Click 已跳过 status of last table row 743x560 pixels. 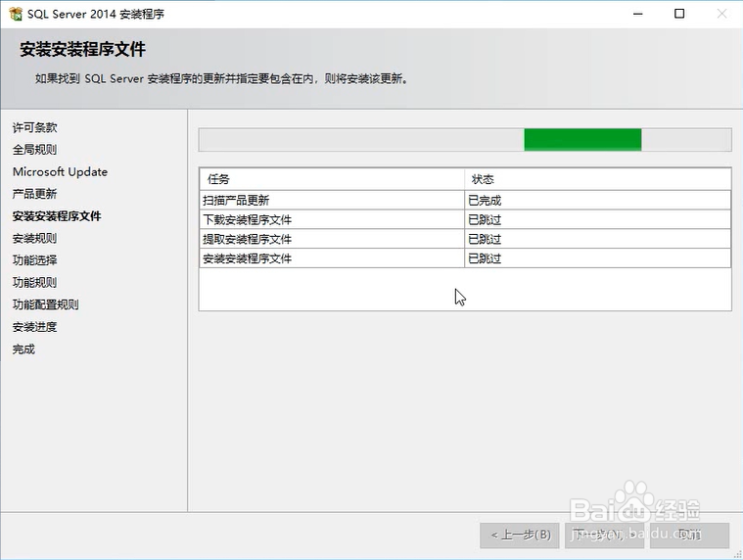click(597, 258)
